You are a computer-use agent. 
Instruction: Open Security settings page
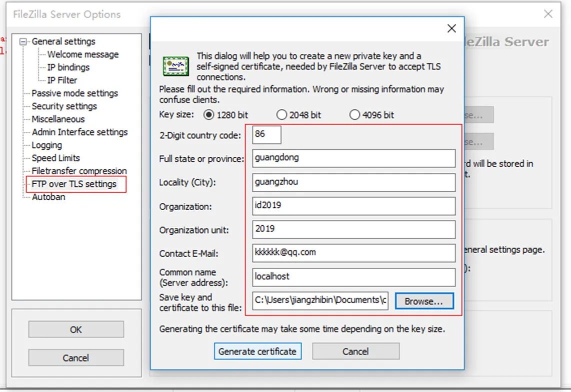click(64, 106)
